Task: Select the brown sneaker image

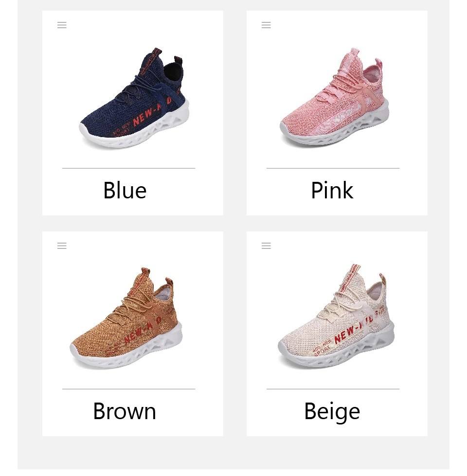Action: coord(126,318)
